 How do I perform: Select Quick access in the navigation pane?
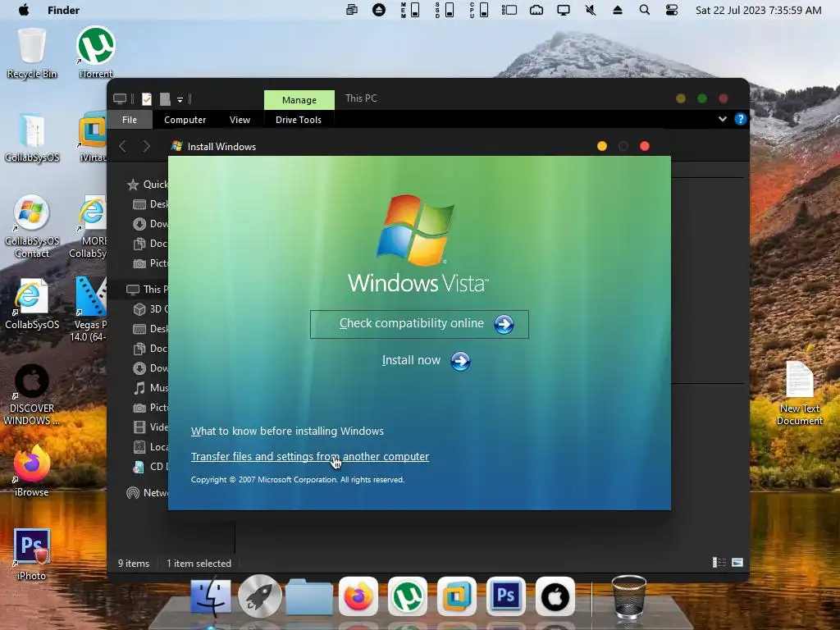[x=148, y=185]
